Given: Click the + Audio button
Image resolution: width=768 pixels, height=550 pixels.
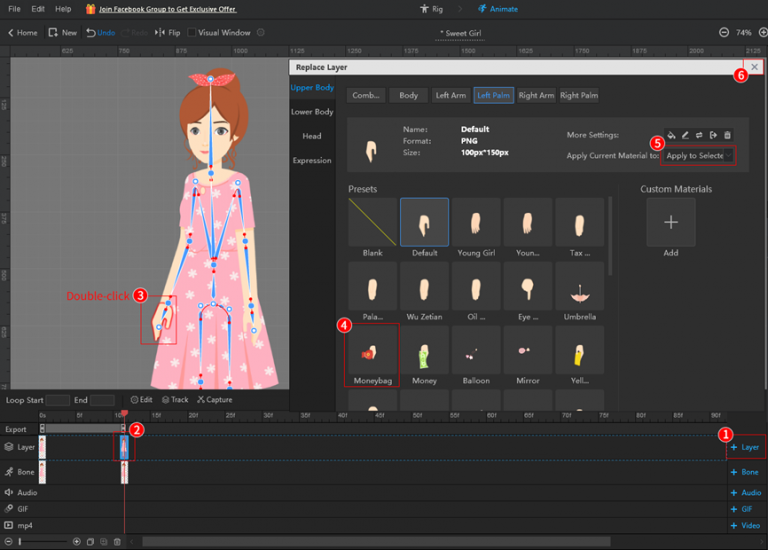Looking at the screenshot, I should (746, 492).
